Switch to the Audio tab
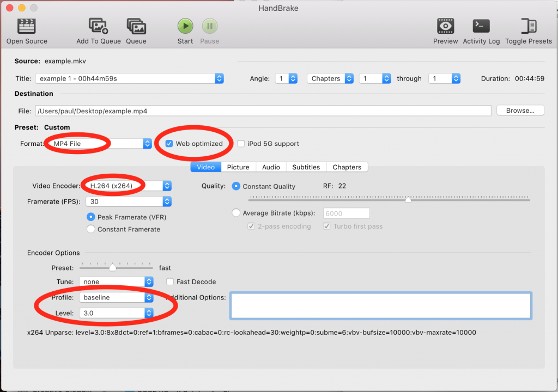 (271, 167)
